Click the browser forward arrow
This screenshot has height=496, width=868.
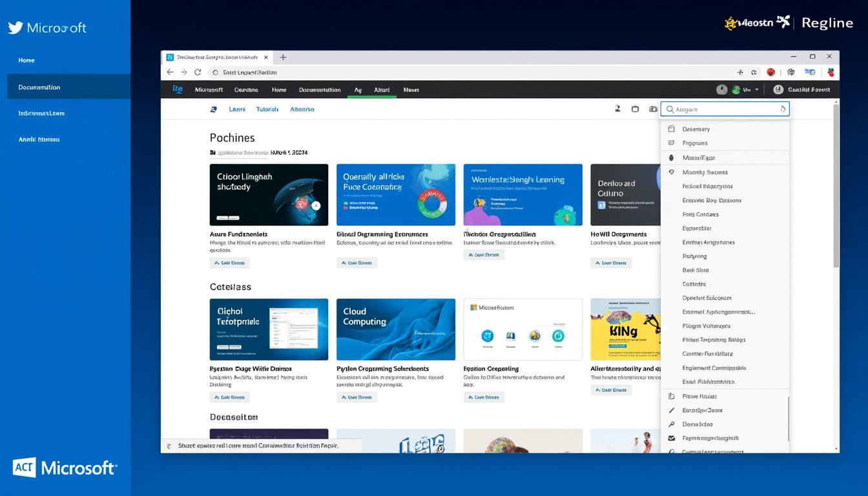[x=184, y=72]
